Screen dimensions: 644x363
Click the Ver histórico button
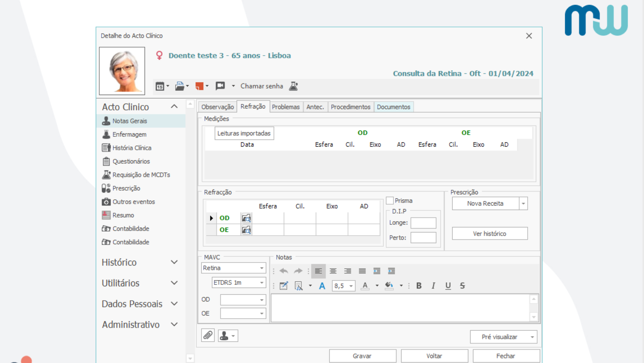click(490, 234)
